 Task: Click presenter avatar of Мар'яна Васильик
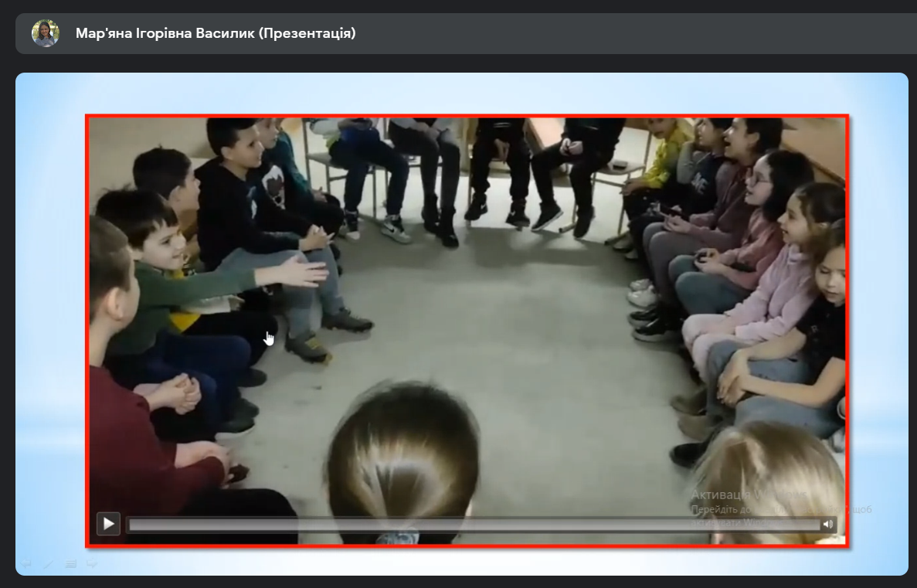pyautogui.click(x=45, y=33)
